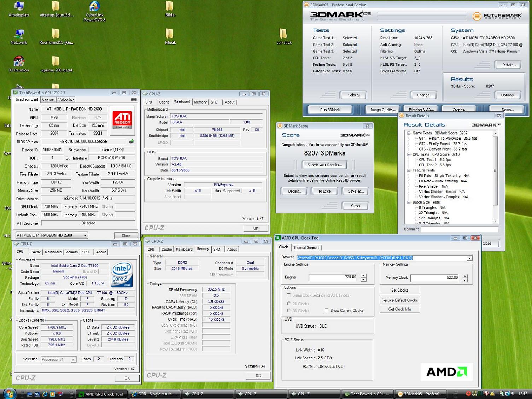Viewport: 532px width, 399px height.
Task: Select the Netzwerk desktop icon
Action: [19, 37]
